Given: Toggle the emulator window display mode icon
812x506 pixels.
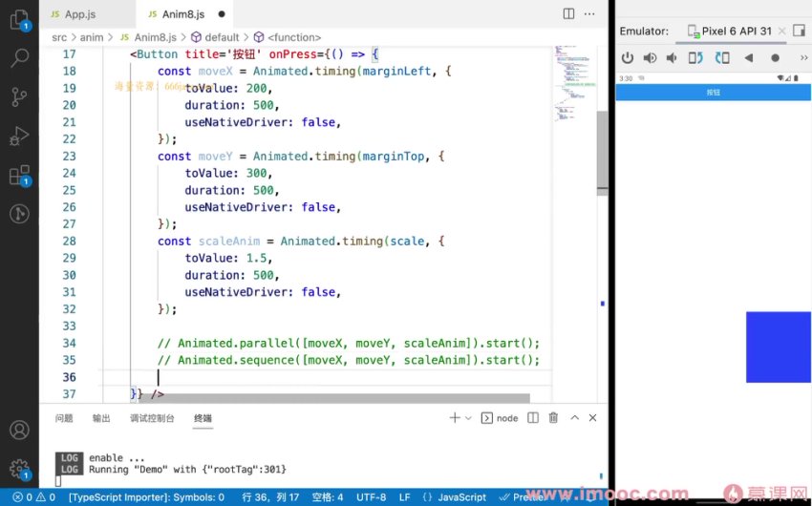Looking at the screenshot, I should click(799, 31).
